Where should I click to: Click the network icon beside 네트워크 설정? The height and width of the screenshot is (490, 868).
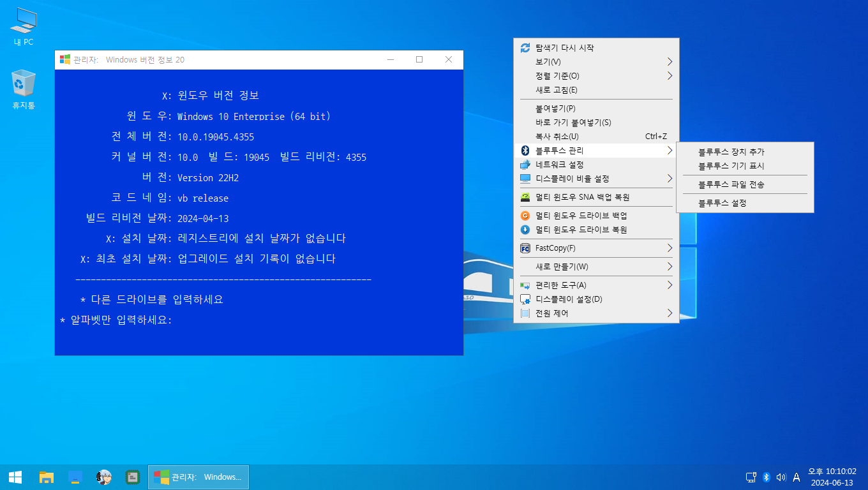(525, 165)
